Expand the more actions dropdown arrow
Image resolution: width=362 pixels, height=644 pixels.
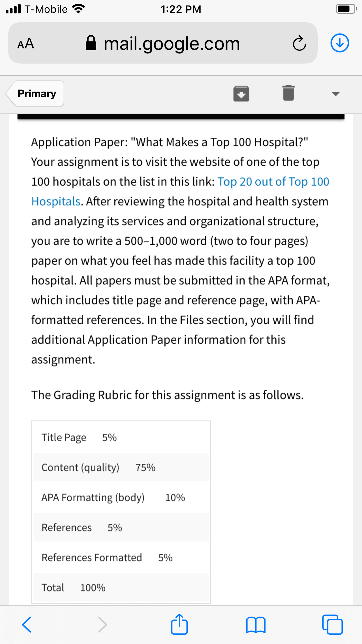336,94
